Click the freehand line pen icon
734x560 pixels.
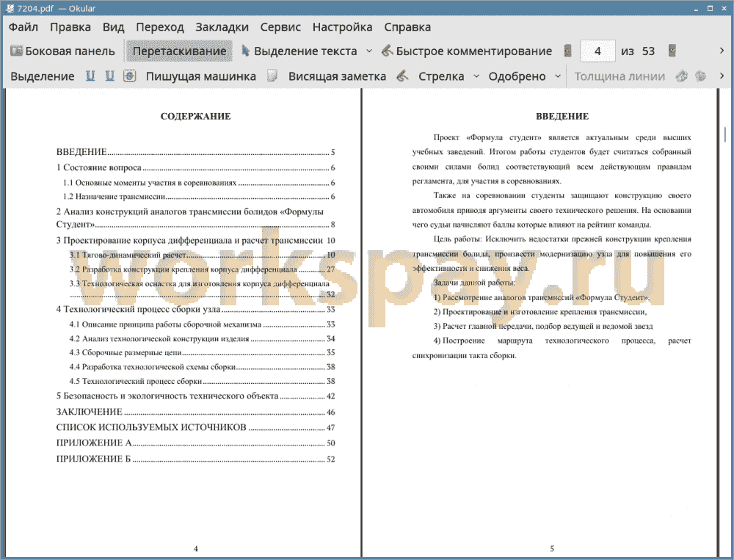coord(402,76)
